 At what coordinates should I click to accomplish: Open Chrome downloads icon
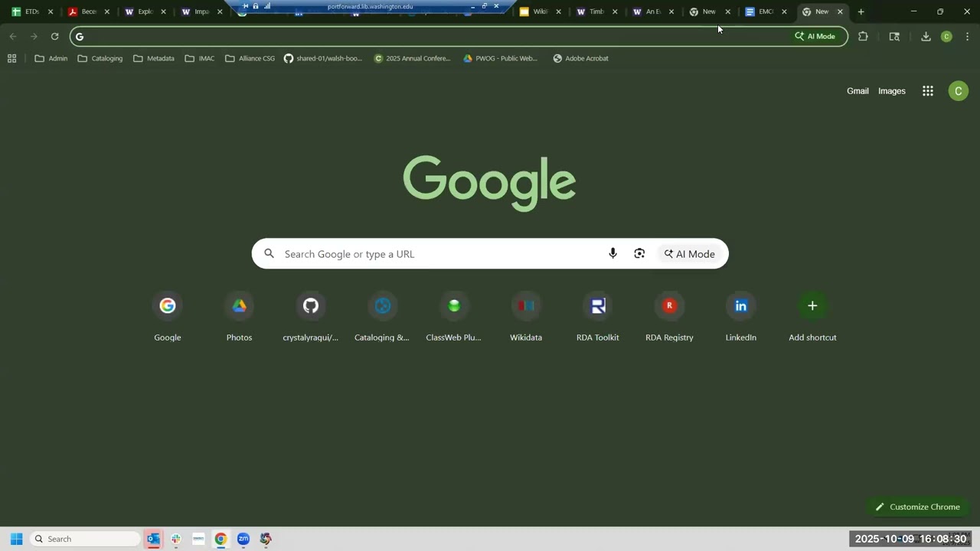click(x=926, y=36)
